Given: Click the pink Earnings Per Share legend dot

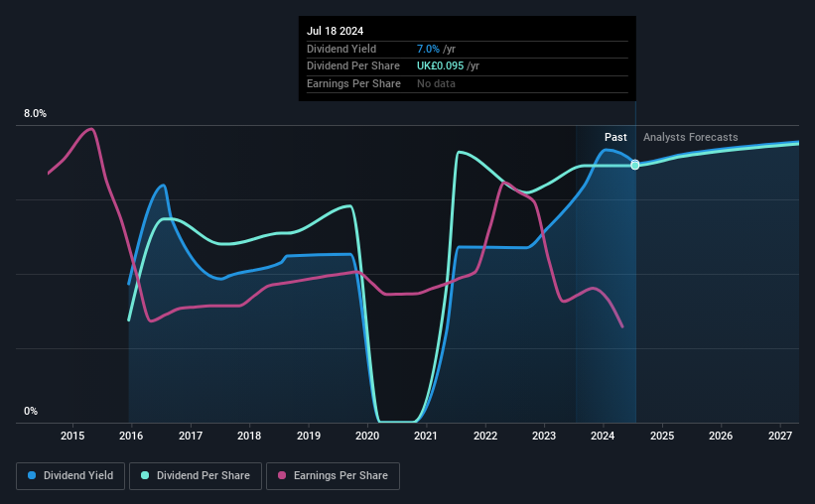Looking at the screenshot, I should (x=282, y=475).
